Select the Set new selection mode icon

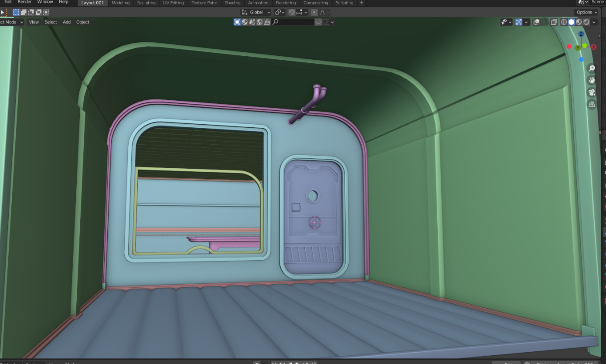tap(16, 12)
